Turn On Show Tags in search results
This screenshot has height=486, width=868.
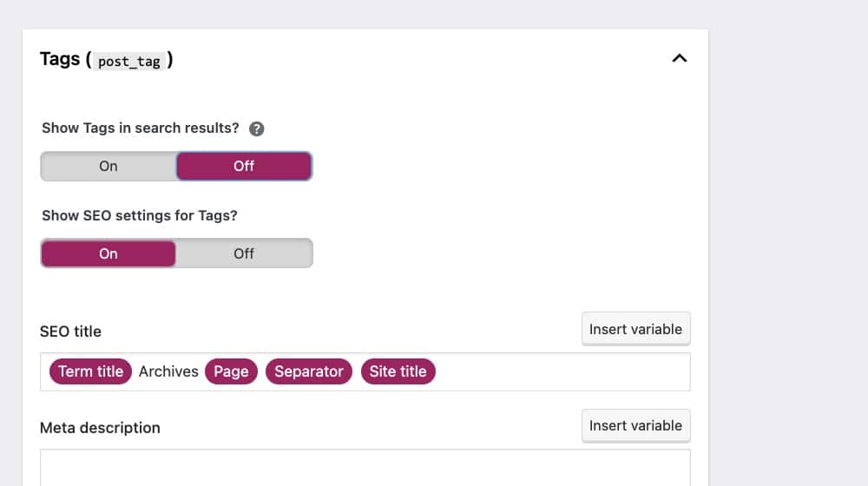108,166
